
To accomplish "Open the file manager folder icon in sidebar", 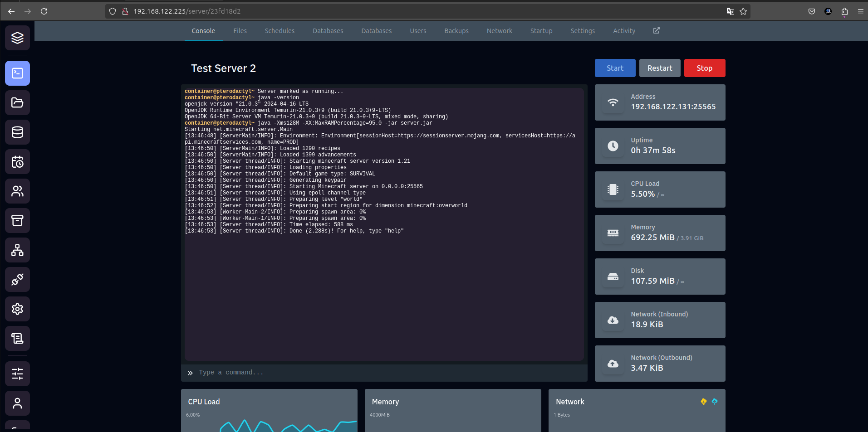I will (17, 102).
